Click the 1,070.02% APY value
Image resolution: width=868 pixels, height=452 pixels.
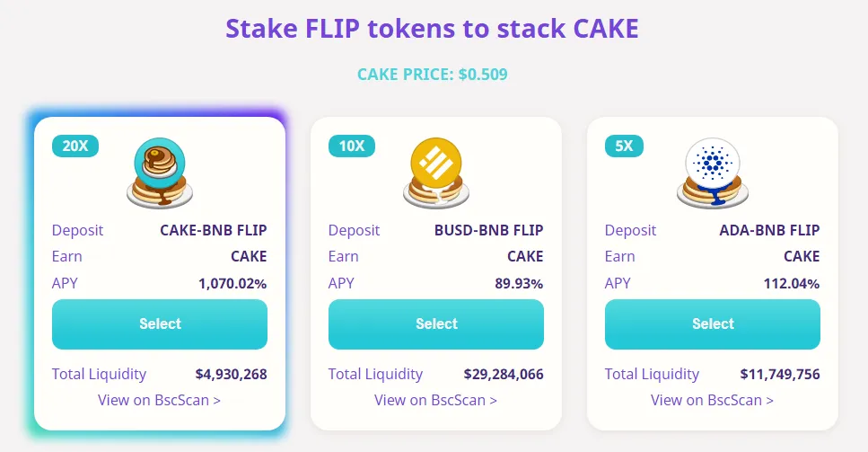(232, 284)
